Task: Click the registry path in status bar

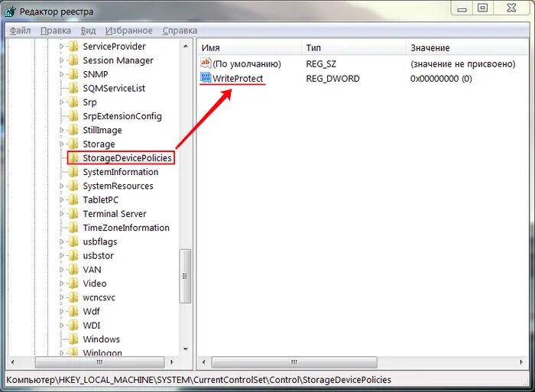Action: coord(199,380)
